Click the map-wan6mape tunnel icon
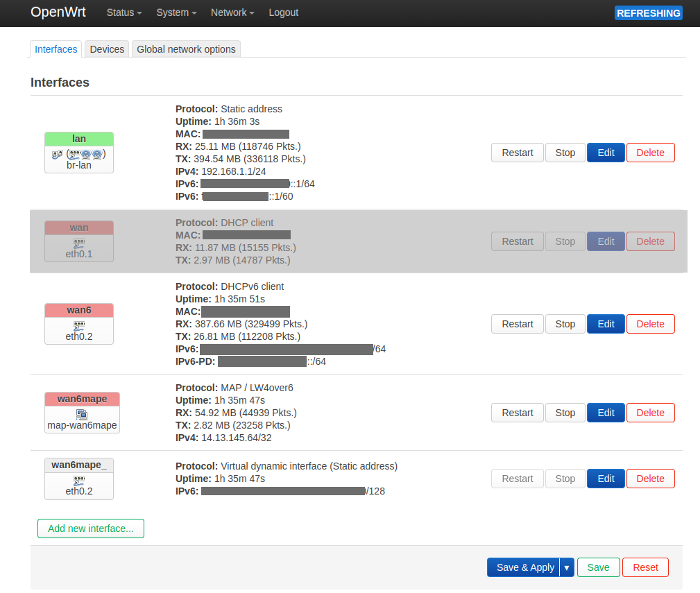 click(x=82, y=414)
